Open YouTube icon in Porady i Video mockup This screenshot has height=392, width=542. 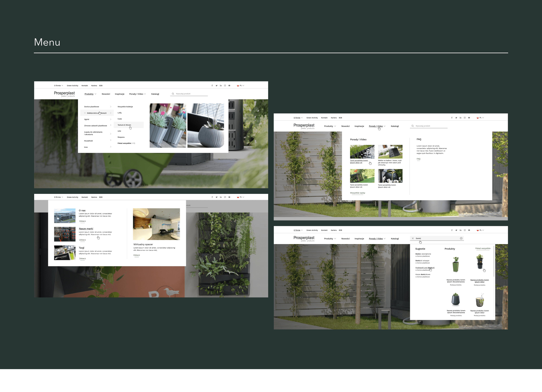[x=469, y=118]
